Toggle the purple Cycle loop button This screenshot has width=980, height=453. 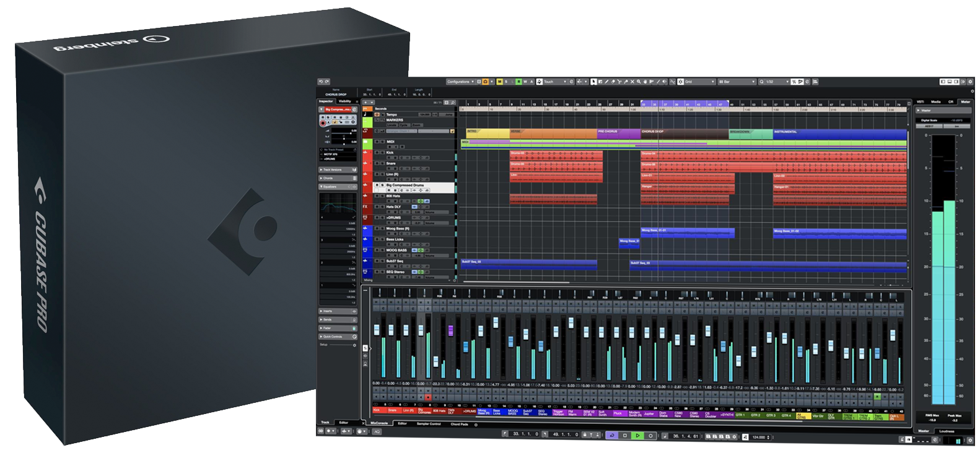click(612, 435)
